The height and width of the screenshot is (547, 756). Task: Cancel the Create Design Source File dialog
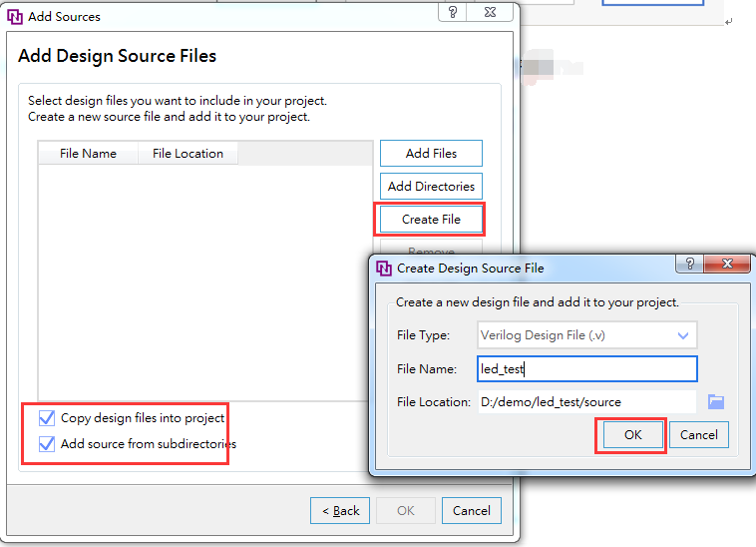pyautogui.click(x=699, y=435)
